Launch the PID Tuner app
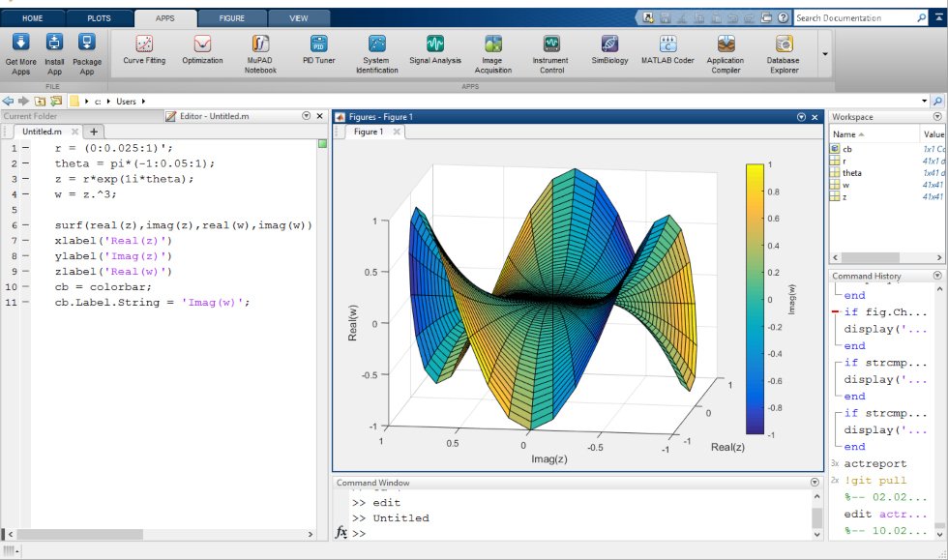Screen dimensions: 948x560 click(x=318, y=49)
